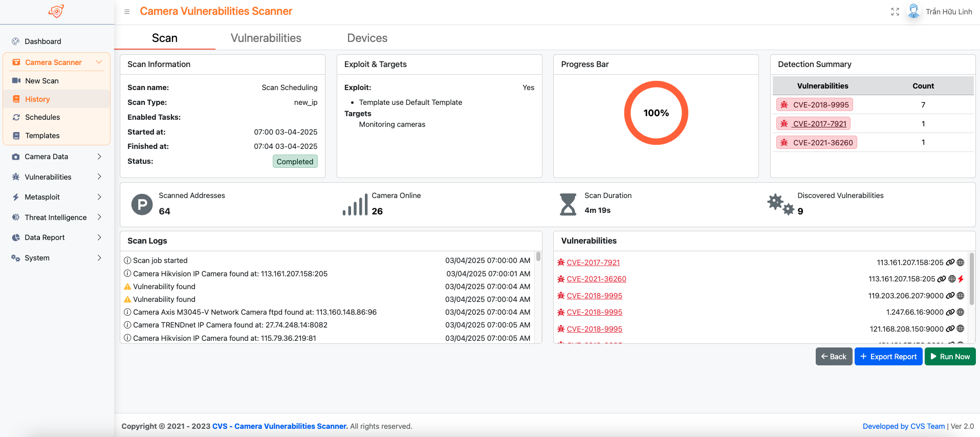
Task: Click the System gears icon
Action: 16,258
